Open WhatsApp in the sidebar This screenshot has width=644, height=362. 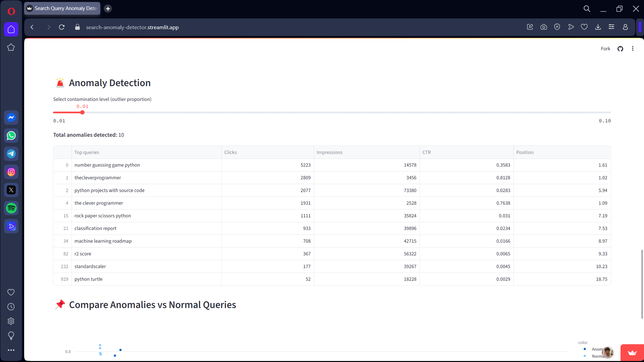pyautogui.click(x=11, y=136)
